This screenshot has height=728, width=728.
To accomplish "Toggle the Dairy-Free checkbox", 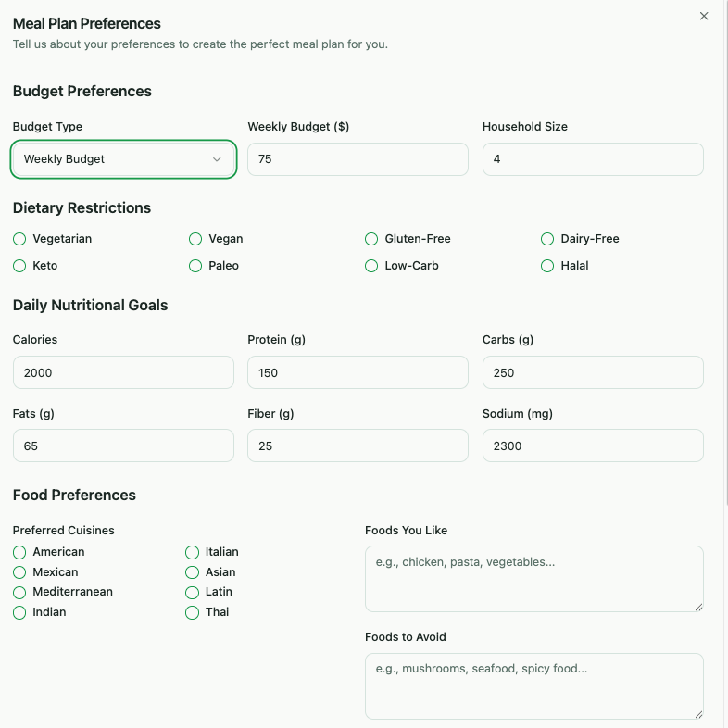I will pyautogui.click(x=547, y=239).
